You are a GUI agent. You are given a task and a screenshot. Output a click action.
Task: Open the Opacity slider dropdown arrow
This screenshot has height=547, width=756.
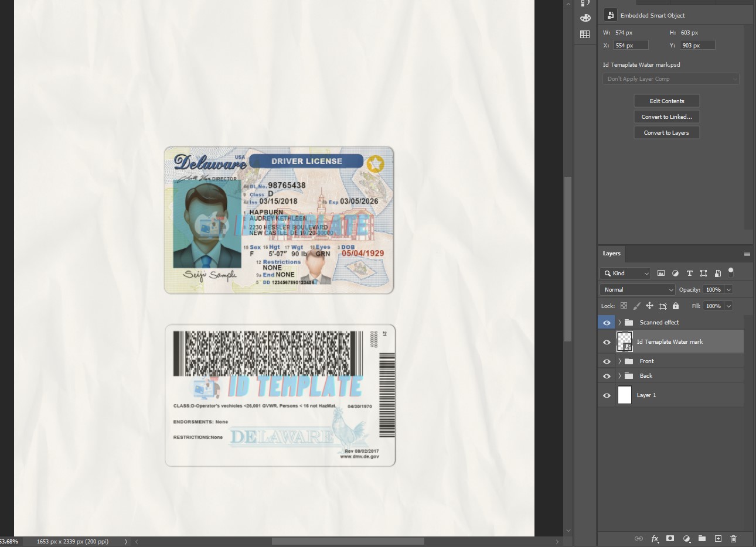coord(728,290)
